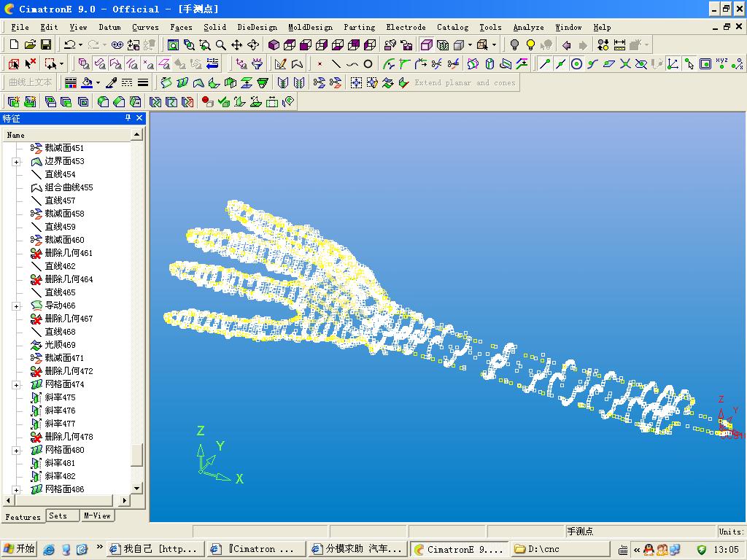Expand the 边界面453 tree node

tap(16, 162)
